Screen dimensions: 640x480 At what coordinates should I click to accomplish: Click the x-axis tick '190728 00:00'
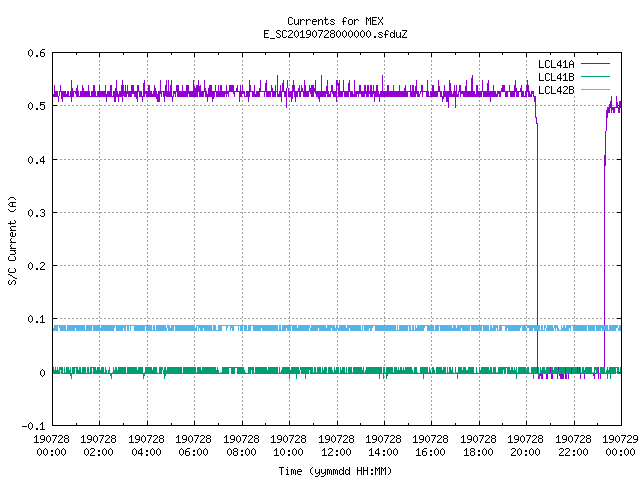pos(51,446)
